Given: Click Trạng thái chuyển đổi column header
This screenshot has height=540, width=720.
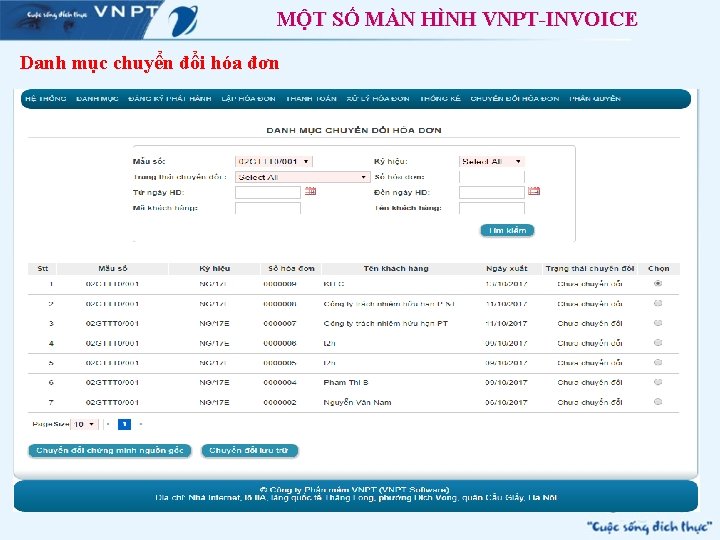Looking at the screenshot, I should pyautogui.click(x=590, y=269).
